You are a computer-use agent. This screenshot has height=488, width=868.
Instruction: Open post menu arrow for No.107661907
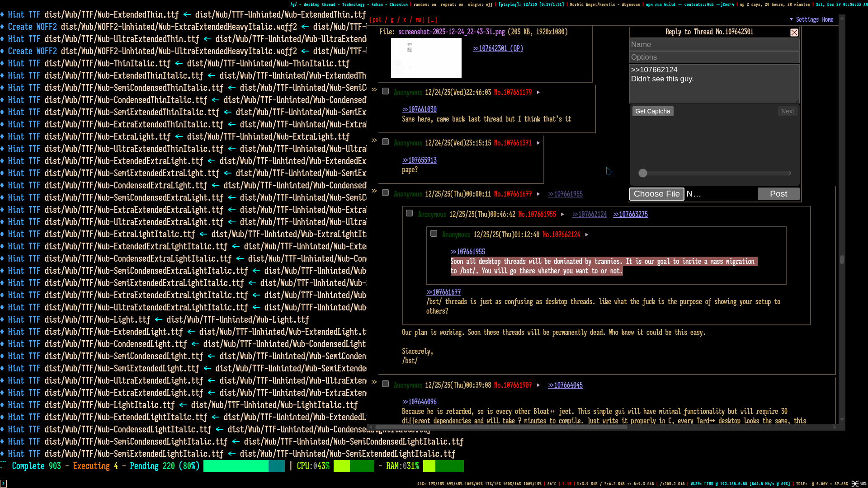[x=538, y=385]
